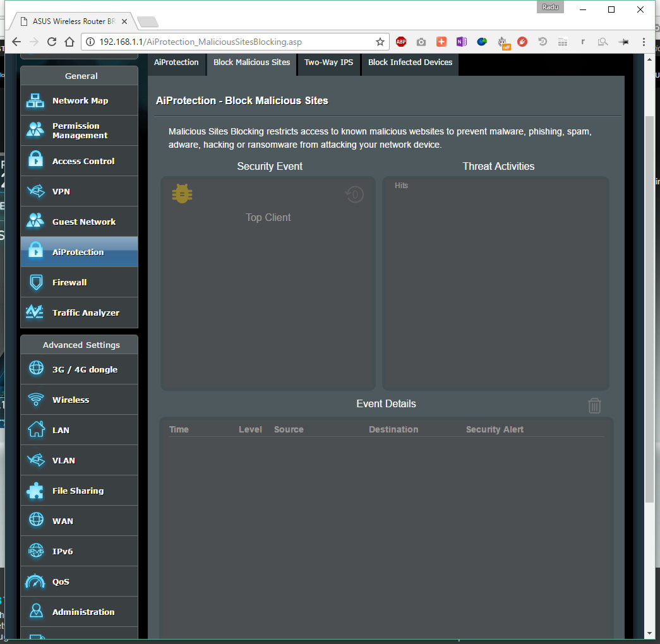660x644 pixels.
Task: Go to browser home page
Action: coord(69,42)
